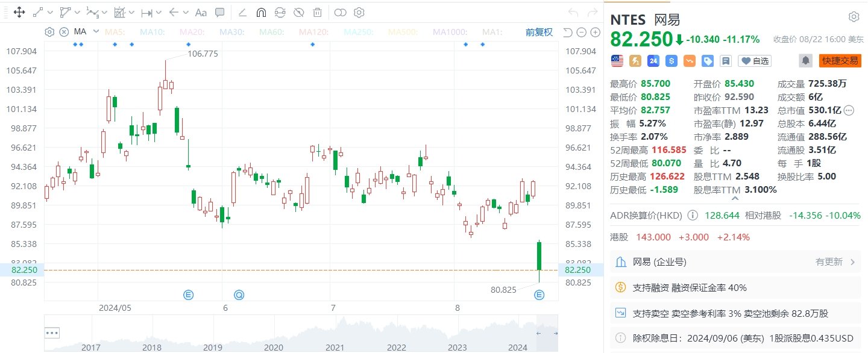Collapse the quote details with up chevron

[735, 198]
